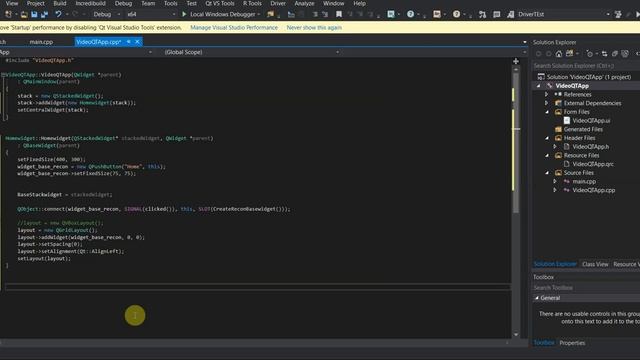Select VideoQTApp.qrc in Solution Explorer
Screen dimensions: 640x360
[593, 164]
